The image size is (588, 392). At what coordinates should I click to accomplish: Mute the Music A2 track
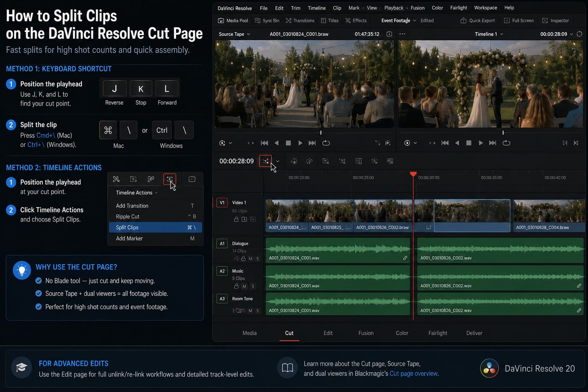click(x=244, y=286)
